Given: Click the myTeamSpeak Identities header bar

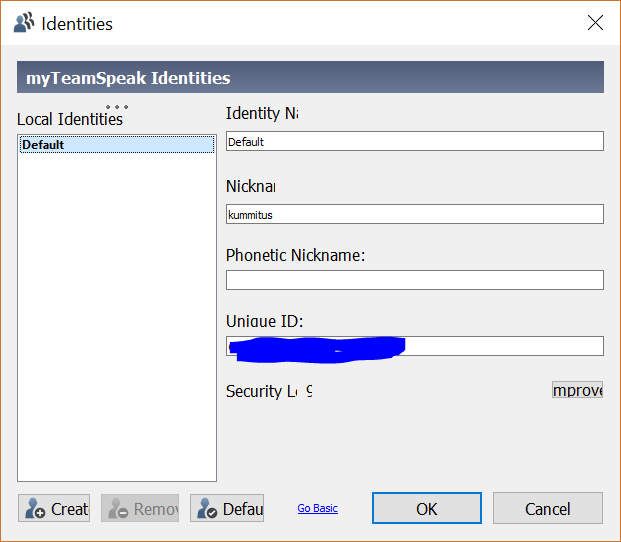Looking at the screenshot, I should click(310, 78).
